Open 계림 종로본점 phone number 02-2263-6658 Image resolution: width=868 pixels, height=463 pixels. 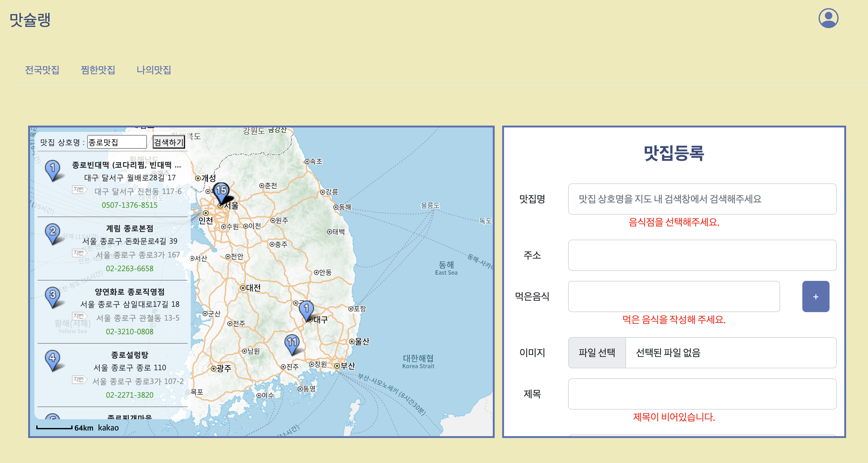click(x=129, y=268)
